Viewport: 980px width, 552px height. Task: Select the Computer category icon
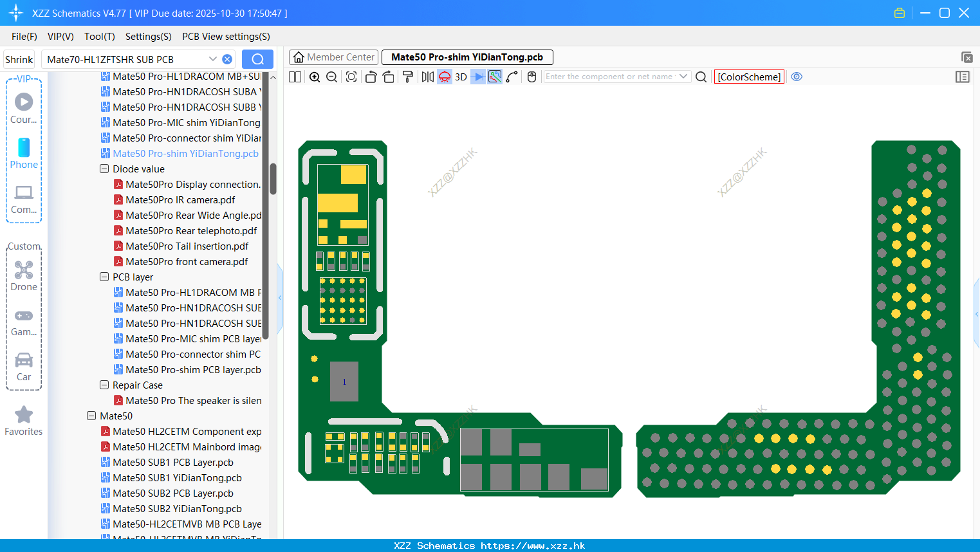(24, 199)
